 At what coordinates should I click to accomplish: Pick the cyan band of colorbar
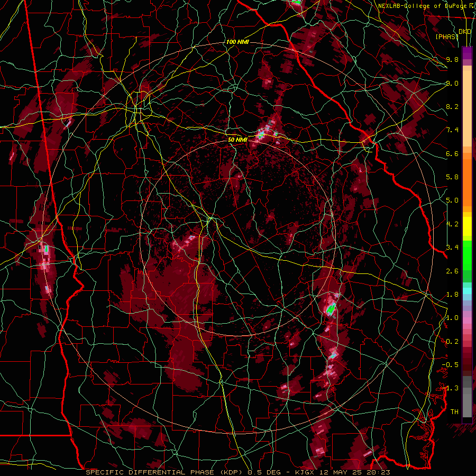click(467, 291)
